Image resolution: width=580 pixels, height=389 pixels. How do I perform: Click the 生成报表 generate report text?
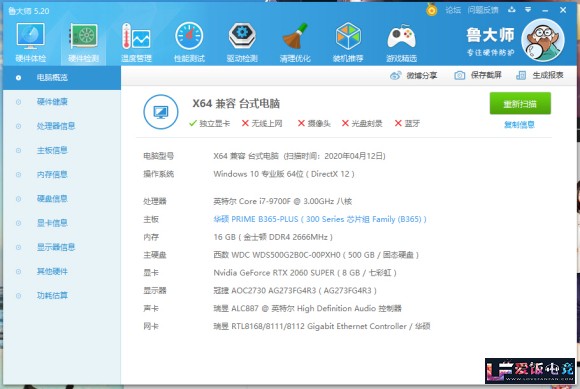pyautogui.click(x=548, y=75)
